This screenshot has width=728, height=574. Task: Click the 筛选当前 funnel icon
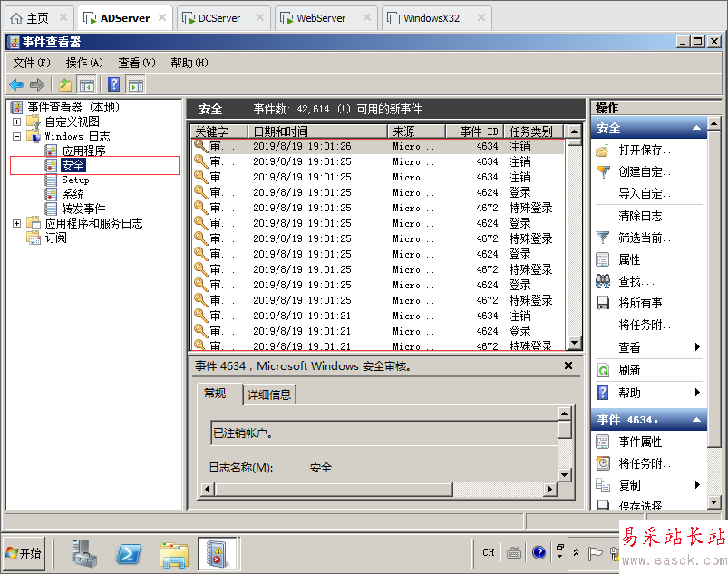point(603,238)
